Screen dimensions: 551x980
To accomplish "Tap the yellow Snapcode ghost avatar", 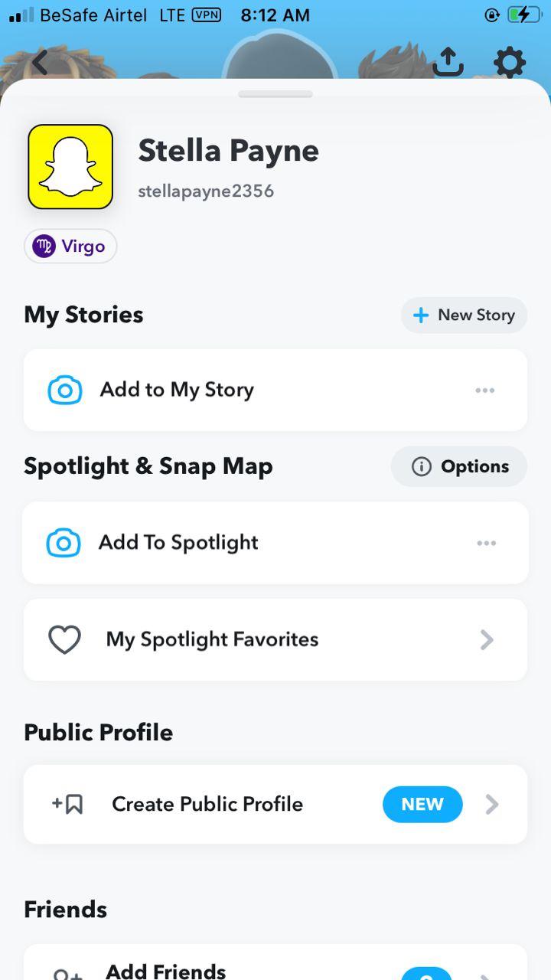I will [70, 167].
